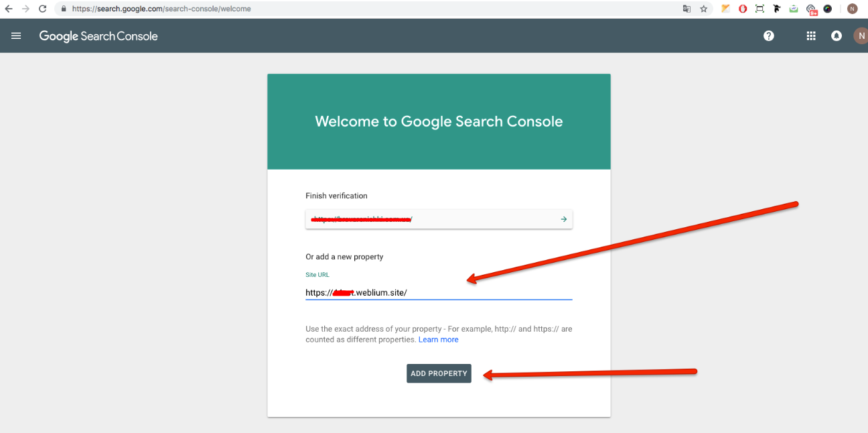Bookmark this page with the star icon
The width and height of the screenshot is (868, 433).
(704, 9)
